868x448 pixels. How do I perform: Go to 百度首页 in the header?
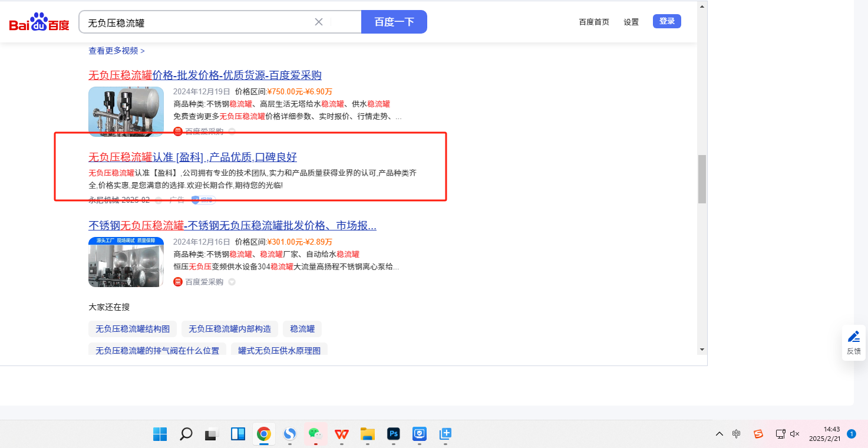594,22
